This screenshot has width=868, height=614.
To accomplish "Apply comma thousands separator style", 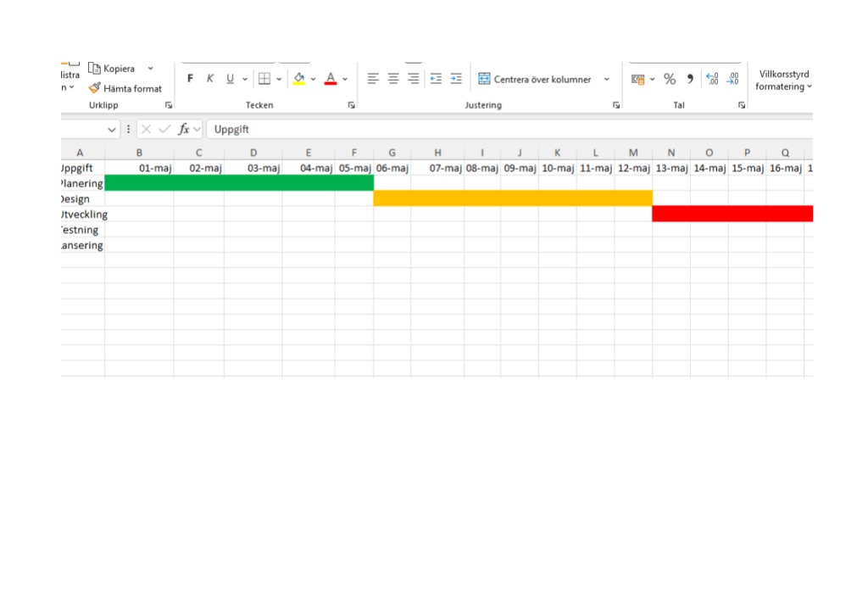I will pyautogui.click(x=690, y=79).
